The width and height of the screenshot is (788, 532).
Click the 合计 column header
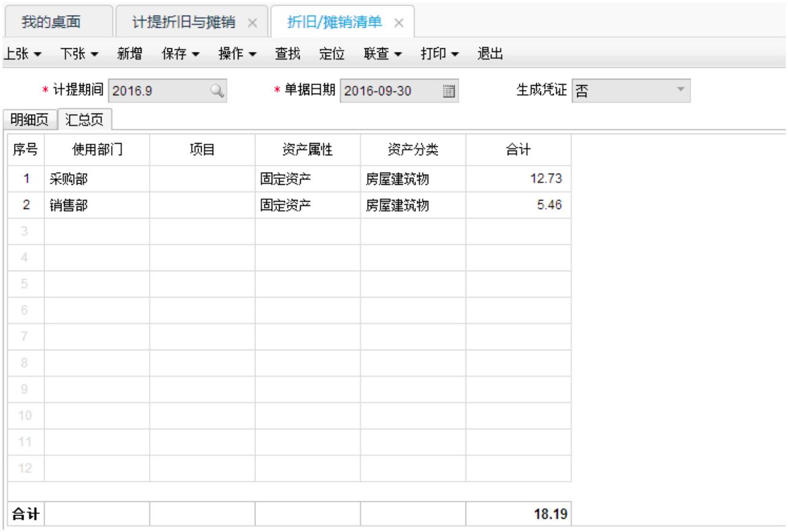point(517,152)
